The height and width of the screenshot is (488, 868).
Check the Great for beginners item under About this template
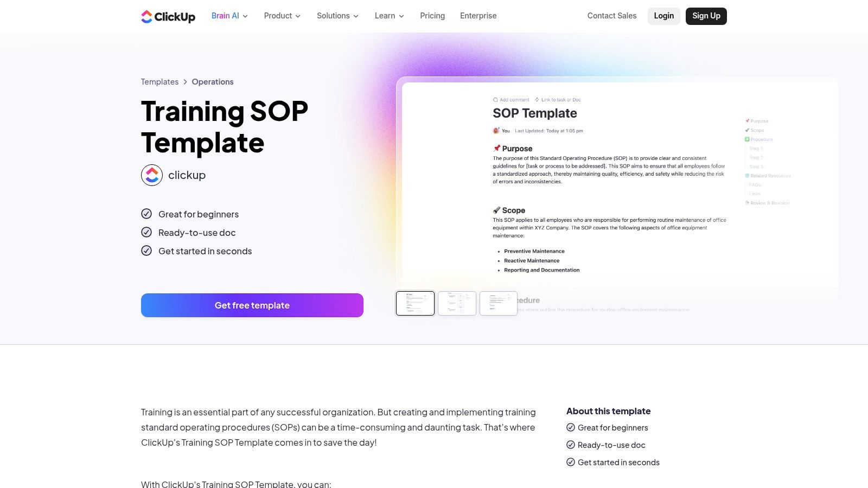click(x=571, y=427)
